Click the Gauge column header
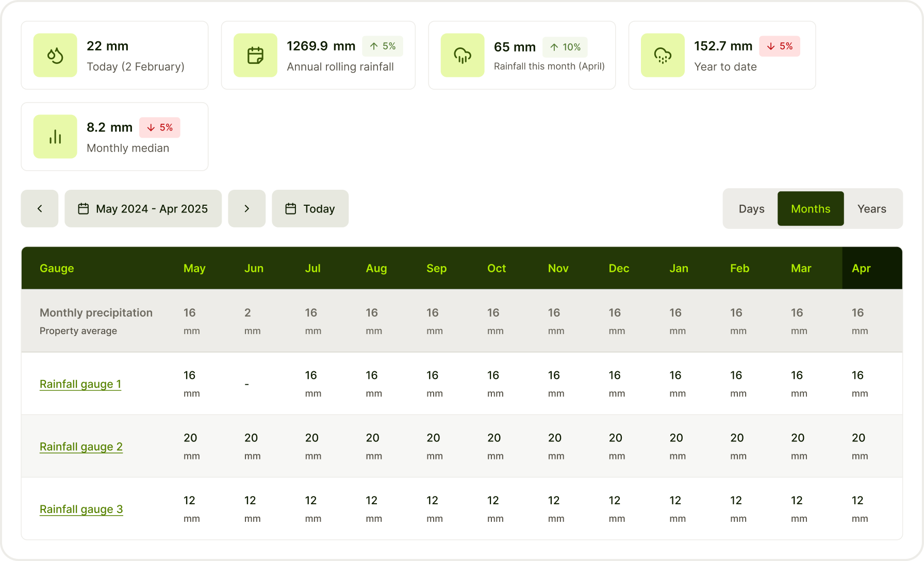 tap(57, 268)
